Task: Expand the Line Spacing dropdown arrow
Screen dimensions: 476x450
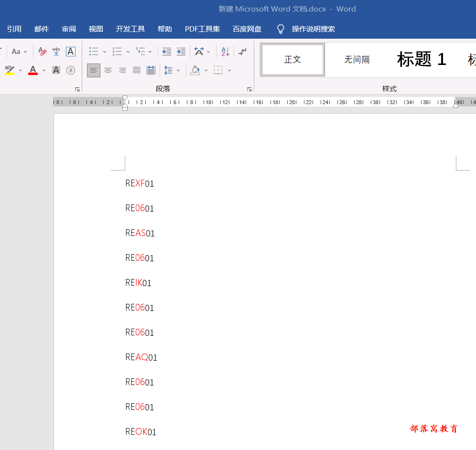Action: tap(179, 70)
